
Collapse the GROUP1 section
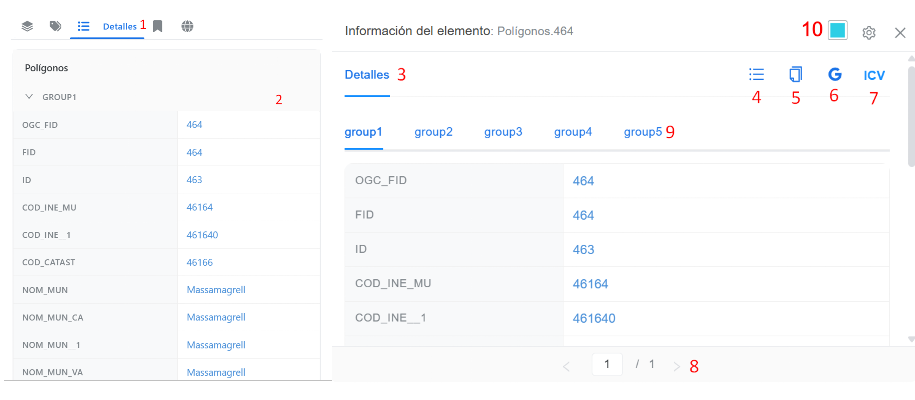(x=29, y=97)
